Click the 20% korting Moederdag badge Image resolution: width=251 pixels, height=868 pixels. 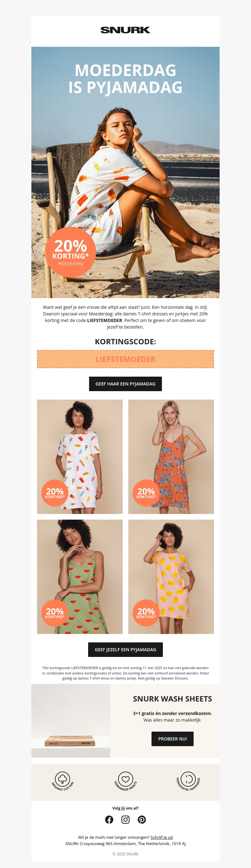tap(71, 252)
